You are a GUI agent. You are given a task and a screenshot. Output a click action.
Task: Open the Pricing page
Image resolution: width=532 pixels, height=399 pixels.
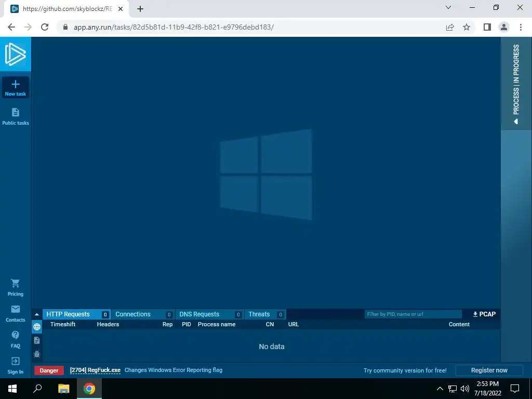click(15, 287)
